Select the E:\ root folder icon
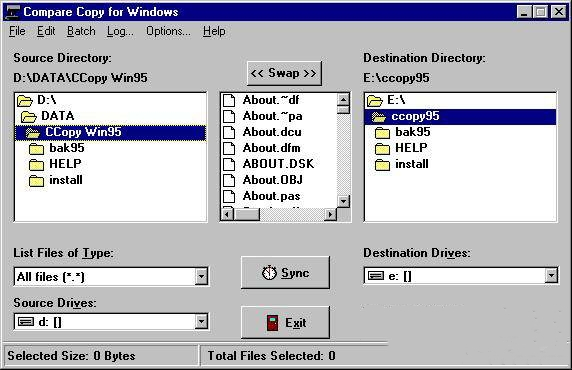Viewport: 572px width, 370px height. click(x=375, y=100)
